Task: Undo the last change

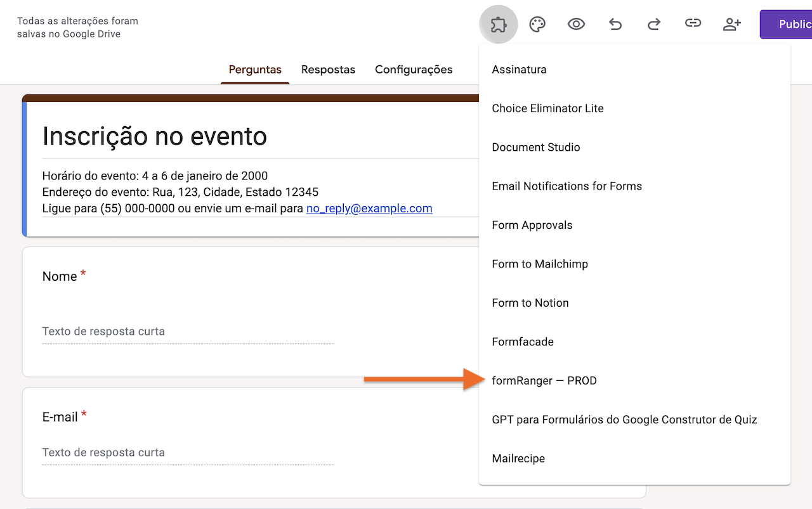Action: (615, 23)
